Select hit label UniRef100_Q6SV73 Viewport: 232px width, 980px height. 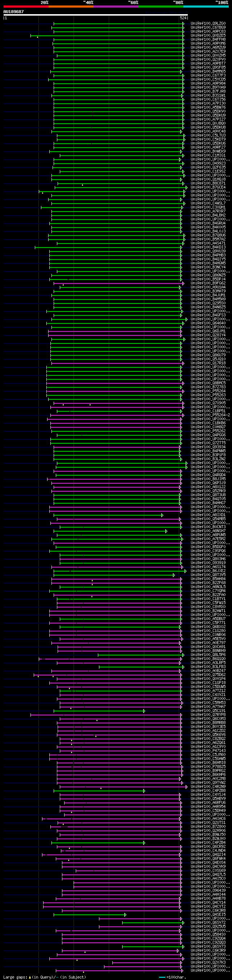208,946
